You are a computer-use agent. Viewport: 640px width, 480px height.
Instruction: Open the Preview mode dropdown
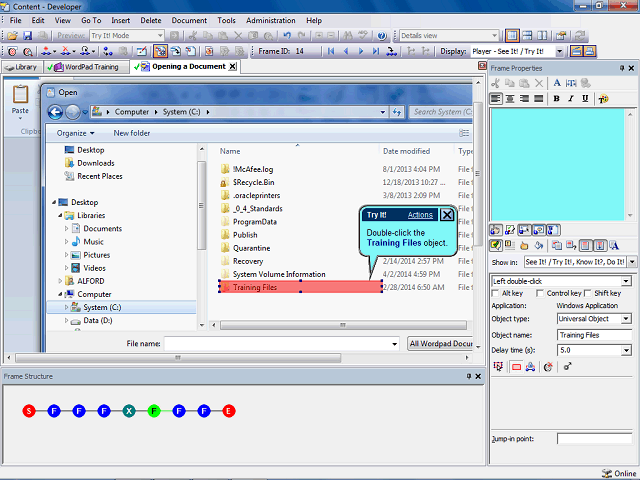(160, 36)
